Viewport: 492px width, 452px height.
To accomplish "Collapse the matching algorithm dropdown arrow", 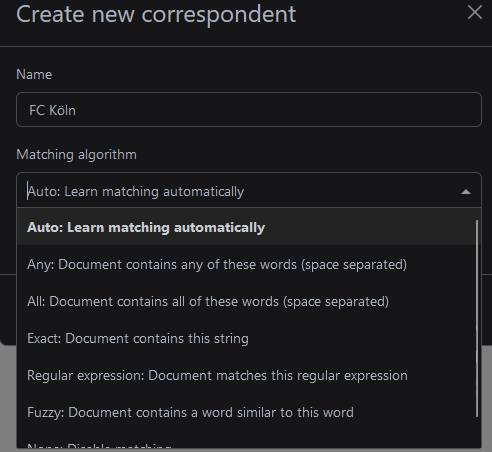I will click(x=466, y=192).
